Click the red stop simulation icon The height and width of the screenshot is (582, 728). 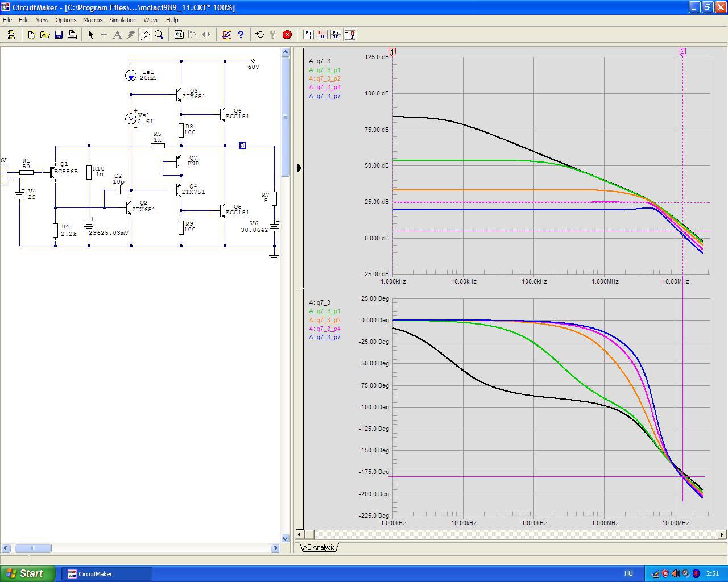(287, 35)
